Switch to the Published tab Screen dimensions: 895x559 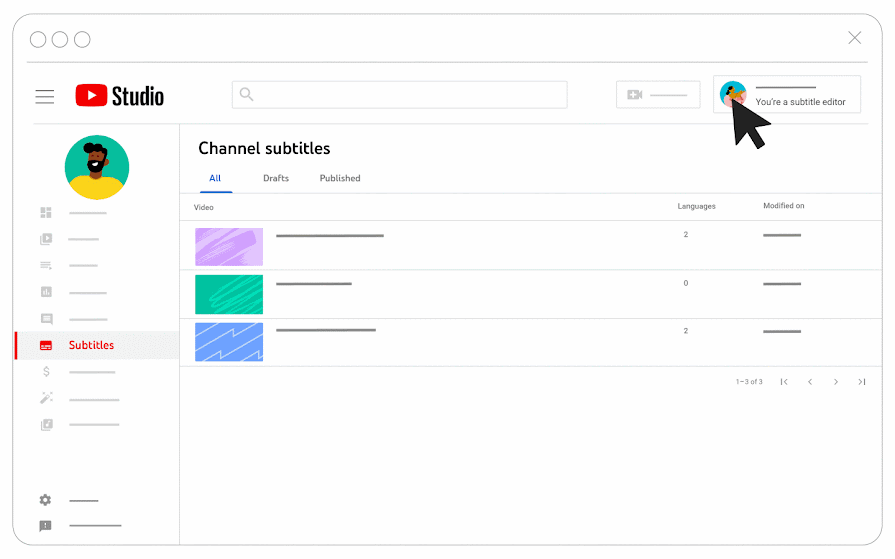[340, 178]
